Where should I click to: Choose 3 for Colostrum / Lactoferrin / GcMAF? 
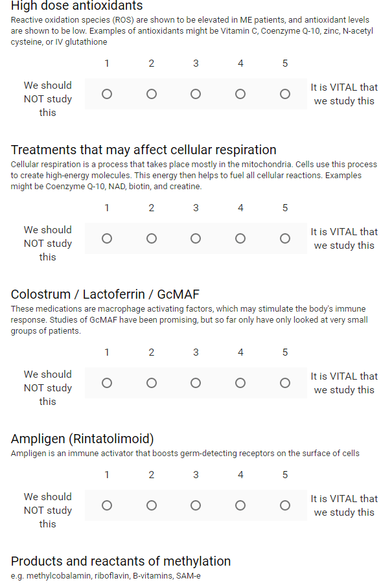[196, 383]
